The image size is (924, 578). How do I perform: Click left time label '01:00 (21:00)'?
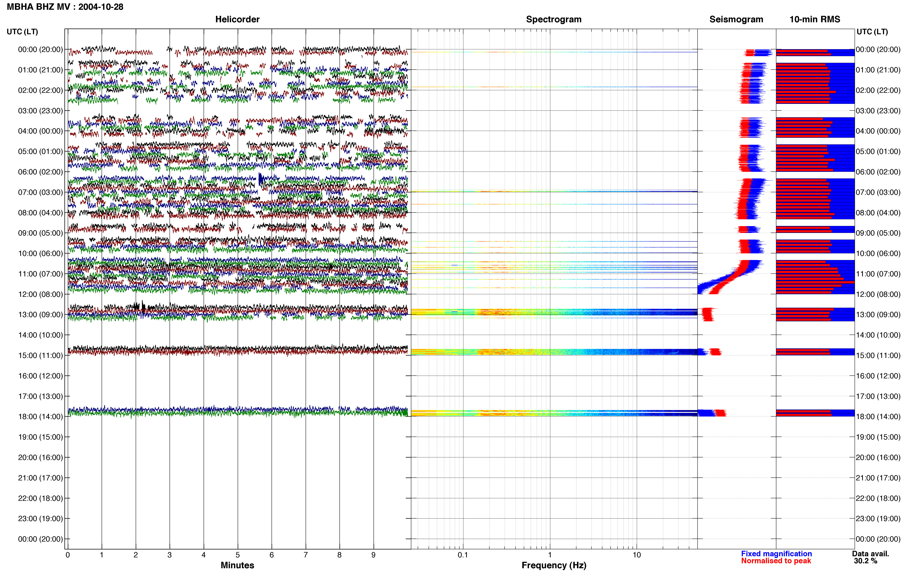(41, 70)
